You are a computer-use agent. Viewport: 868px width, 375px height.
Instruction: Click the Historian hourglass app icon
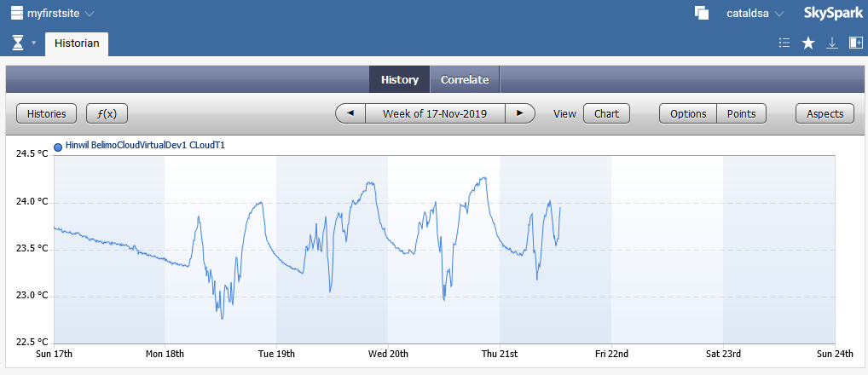click(18, 43)
